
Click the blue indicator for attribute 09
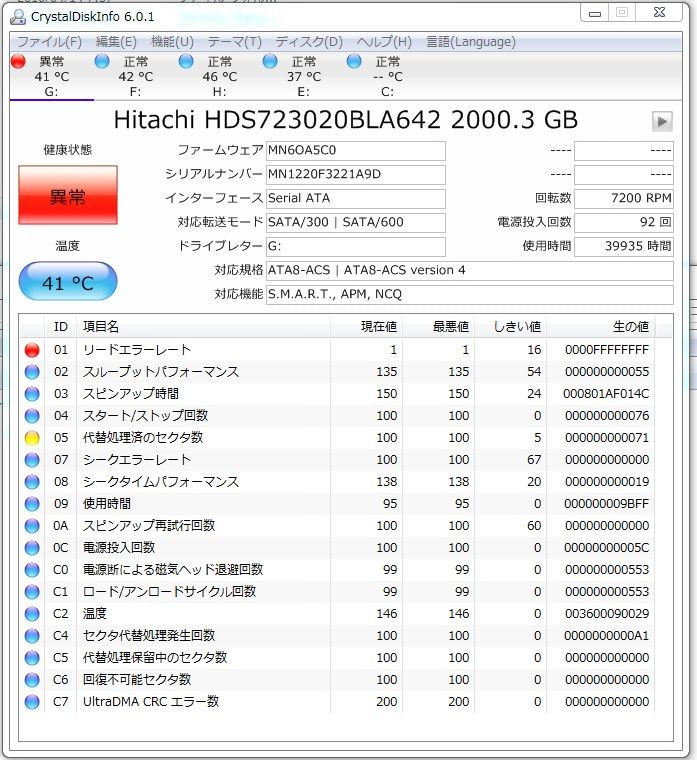32,504
